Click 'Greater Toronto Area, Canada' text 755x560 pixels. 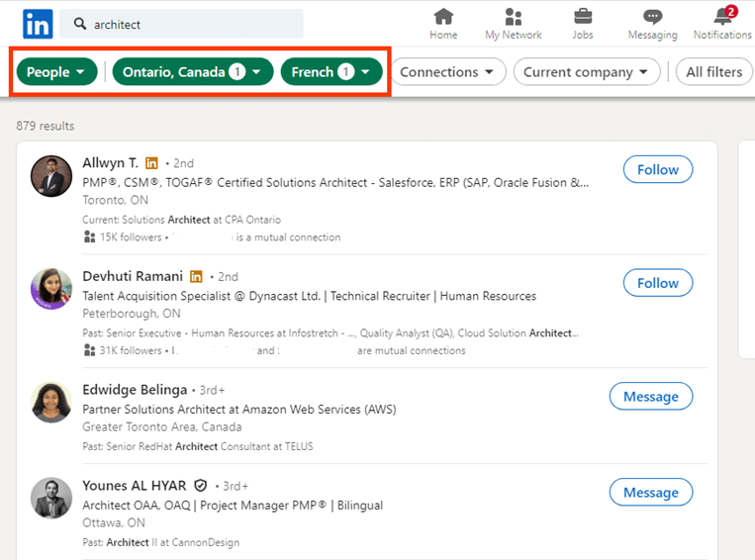point(162,426)
